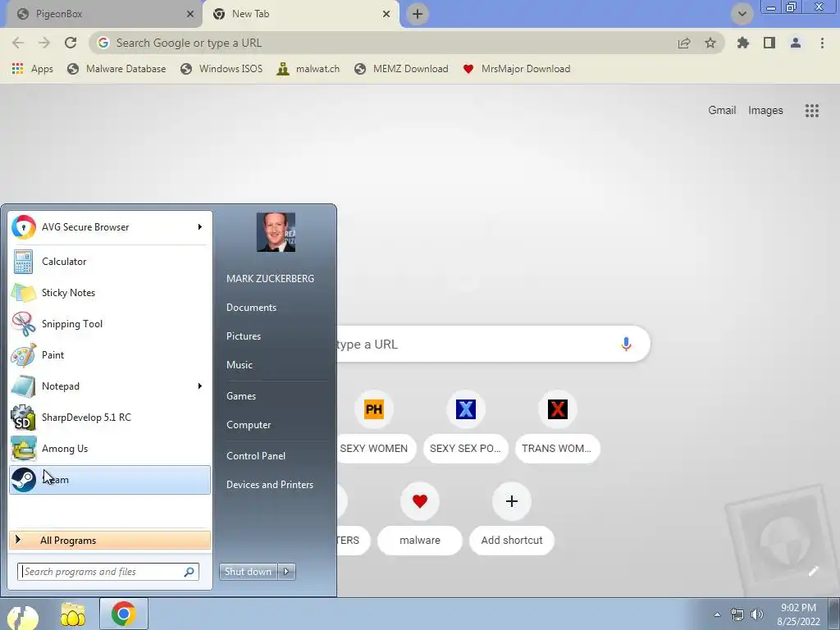Open Pictures from Start menu
The image size is (840, 630).
(244, 336)
